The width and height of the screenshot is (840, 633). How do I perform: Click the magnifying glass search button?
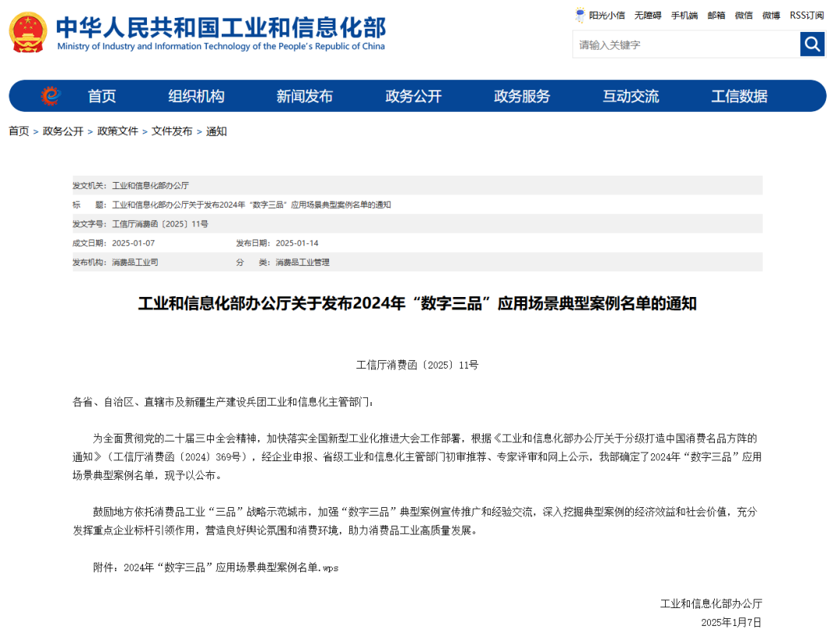pyautogui.click(x=812, y=44)
